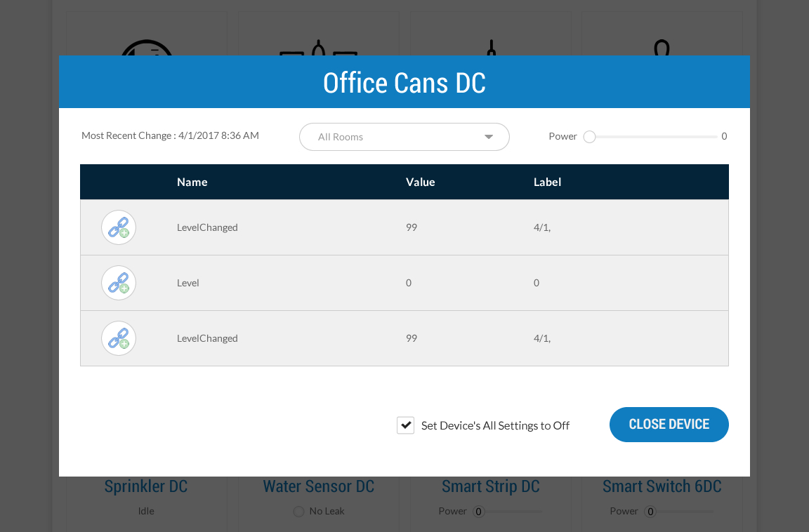The width and height of the screenshot is (809, 532).
Task: Click the Label column header
Action: [547, 182]
